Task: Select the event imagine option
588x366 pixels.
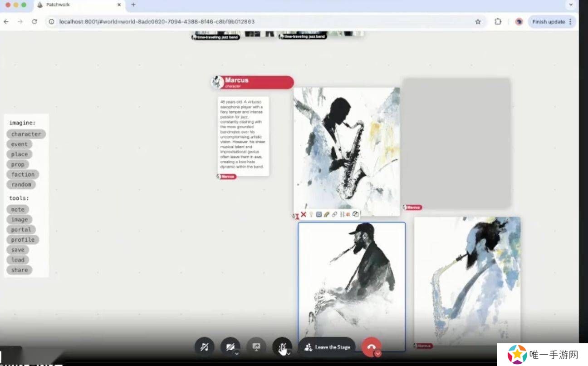Action: click(x=20, y=144)
